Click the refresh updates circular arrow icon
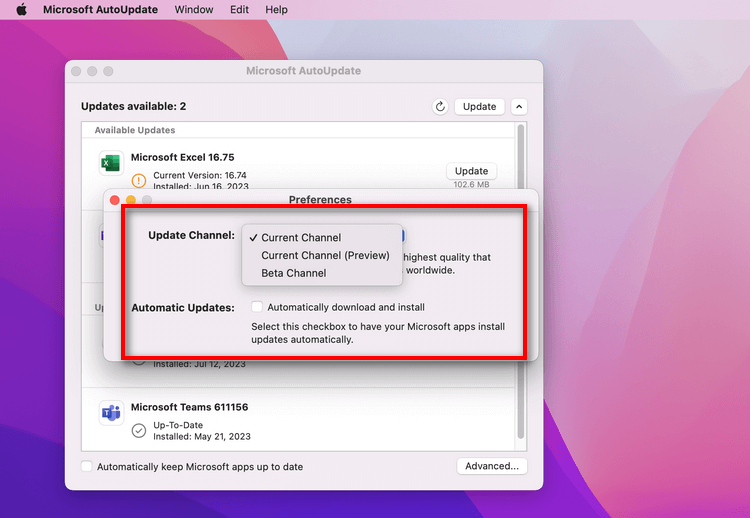This screenshot has width=750, height=518. click(x=440, y=106)
